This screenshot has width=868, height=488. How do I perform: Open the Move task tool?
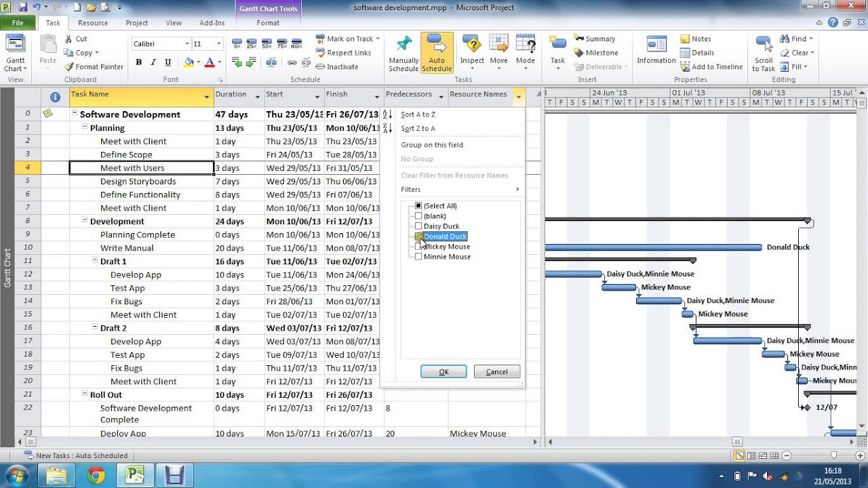[499, 52]
